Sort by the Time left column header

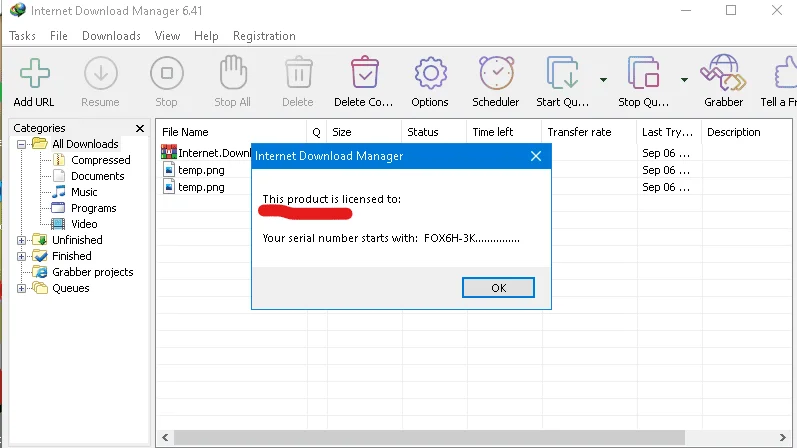point(504,132)
